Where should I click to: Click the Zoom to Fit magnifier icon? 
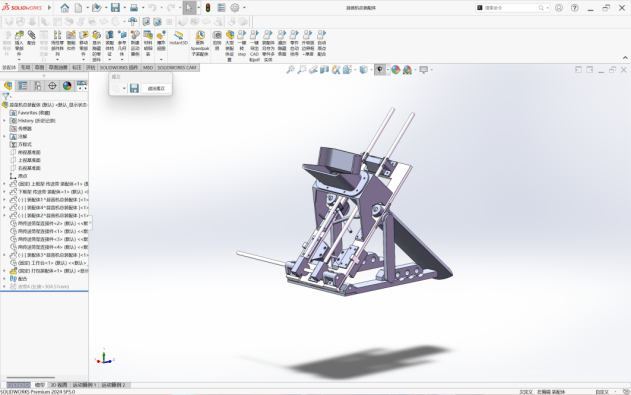point(290,70)
